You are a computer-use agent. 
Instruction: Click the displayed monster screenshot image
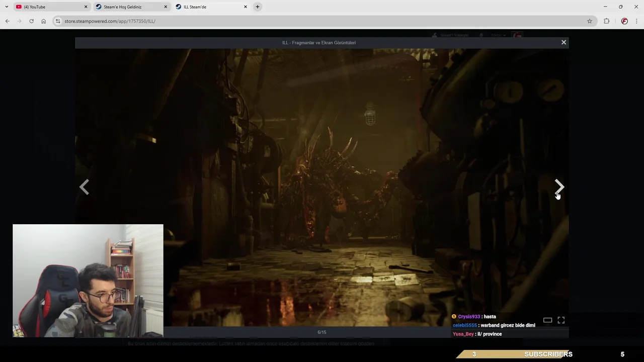(x=322, y=188)
